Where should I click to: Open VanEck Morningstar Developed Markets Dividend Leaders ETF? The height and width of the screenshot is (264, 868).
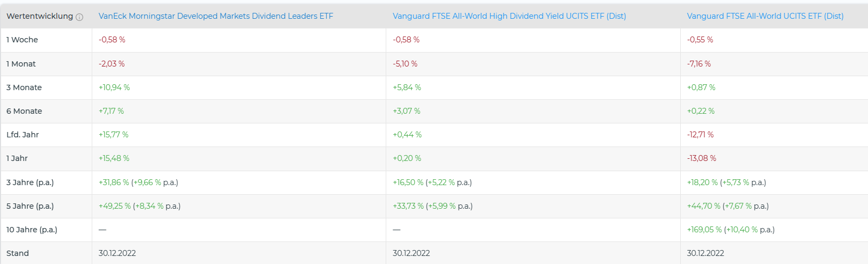[216, 16]
